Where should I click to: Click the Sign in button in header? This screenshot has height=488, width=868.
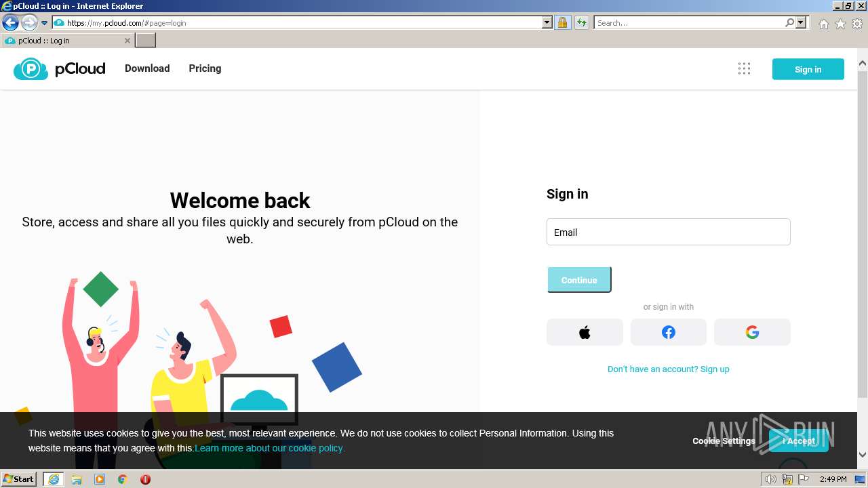808,69
